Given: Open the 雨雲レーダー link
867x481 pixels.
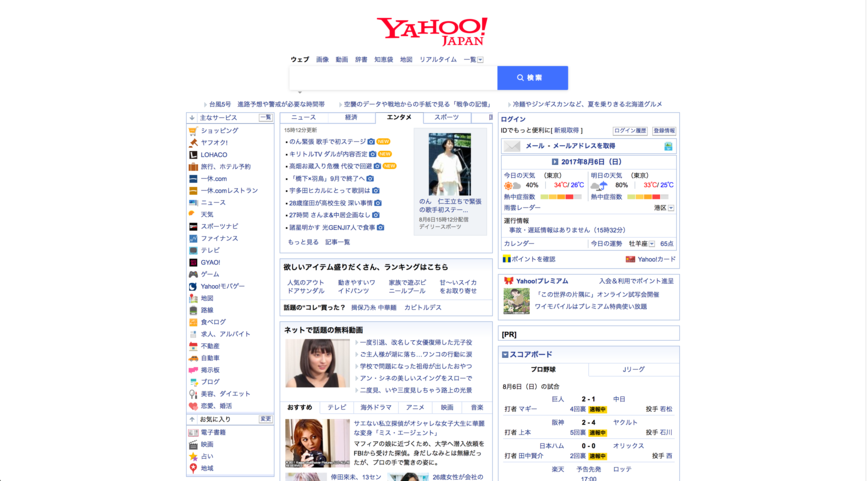Looking at the screenshot, I should (522, 208).
